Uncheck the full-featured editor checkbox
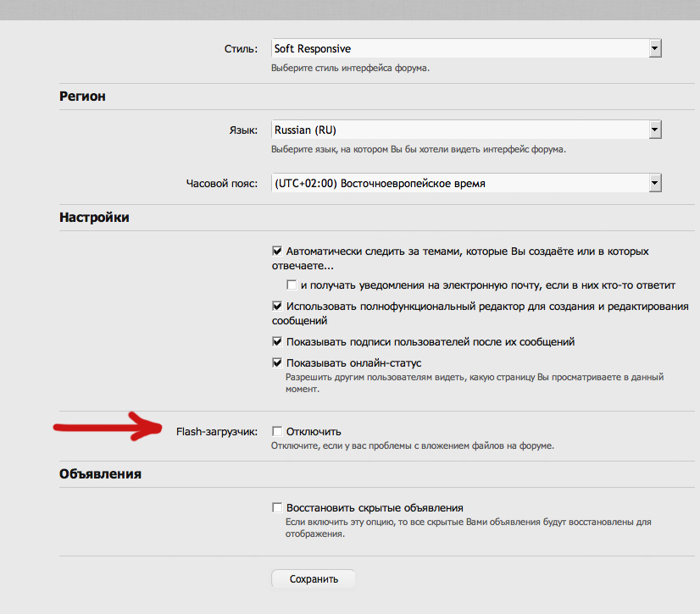 pyautogui.click(x=277, y=307)
